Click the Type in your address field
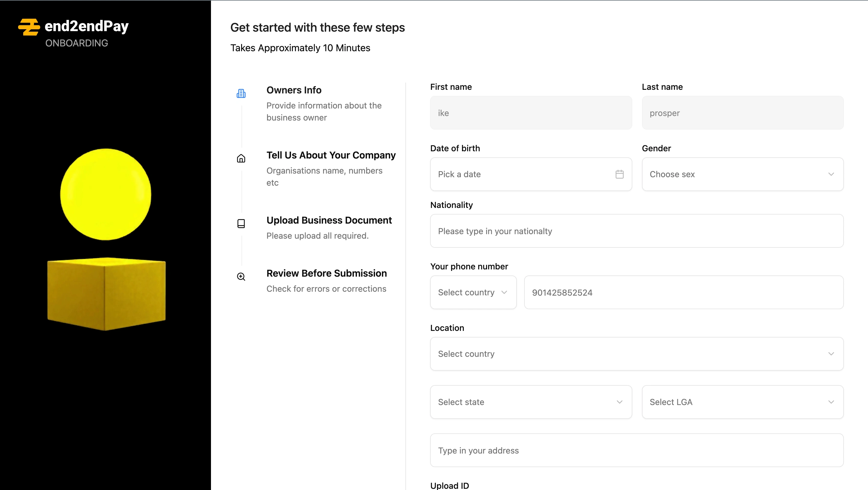 pos(637,451)
